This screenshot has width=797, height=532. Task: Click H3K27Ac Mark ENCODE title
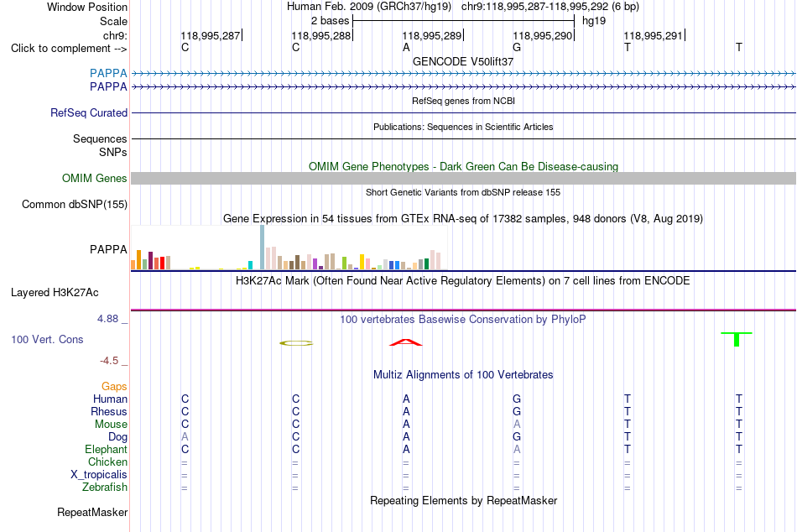(463, 281)
